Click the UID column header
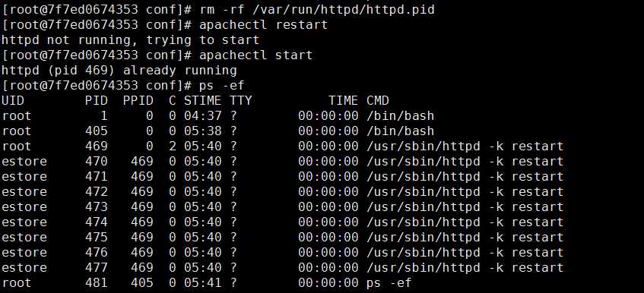The image size is (644, 293). click(x=13, y=100)
